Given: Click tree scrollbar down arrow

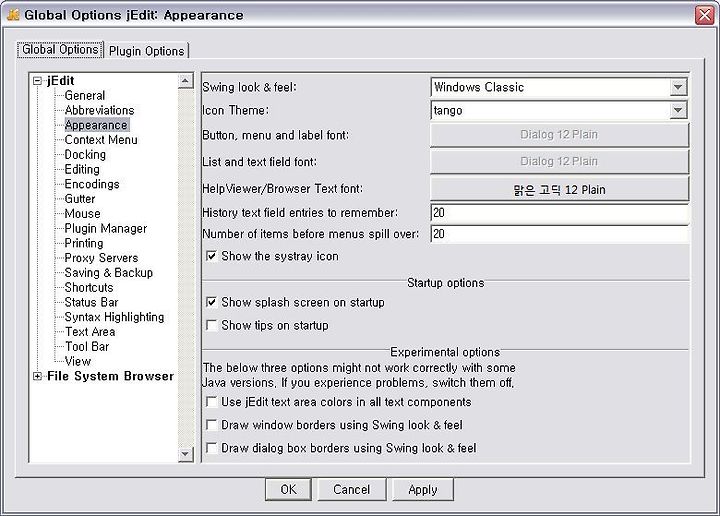Looking at the screenshot, I should [x=185, y=454].
